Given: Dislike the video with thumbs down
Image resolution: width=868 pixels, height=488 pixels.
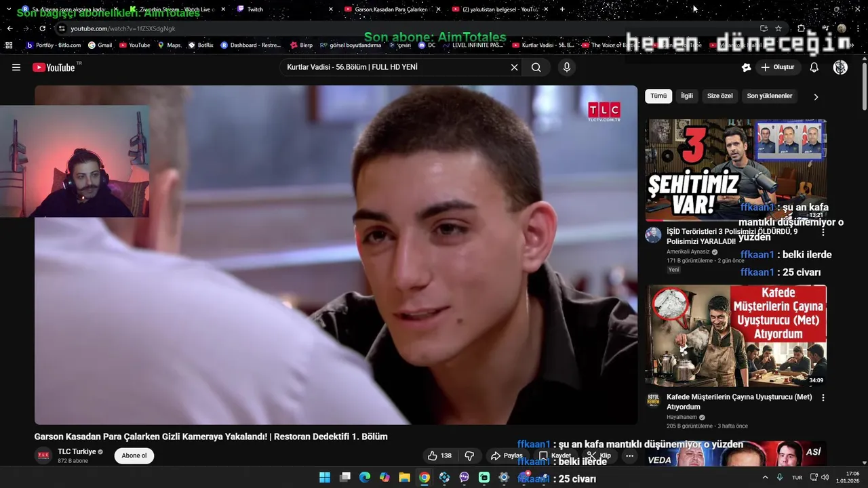Looking at the screenshot, I should (x=469, y=455).
